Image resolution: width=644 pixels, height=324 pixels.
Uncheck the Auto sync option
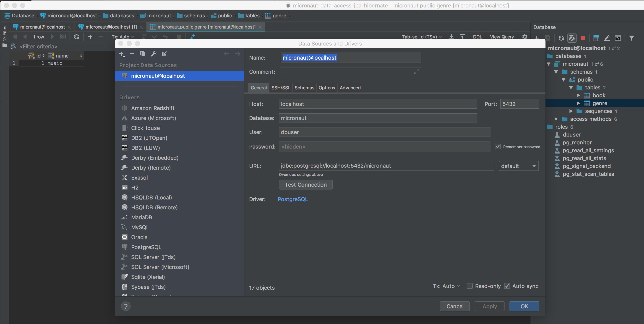pyautogui.click(x=507, y=286)
